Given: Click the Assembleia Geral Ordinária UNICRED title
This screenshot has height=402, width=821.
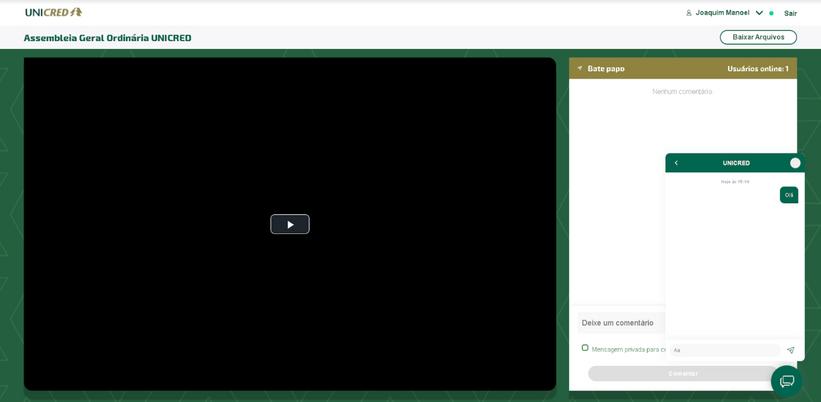Looking at the screenshot, I should pyautogui.click(x=107, y=38).
